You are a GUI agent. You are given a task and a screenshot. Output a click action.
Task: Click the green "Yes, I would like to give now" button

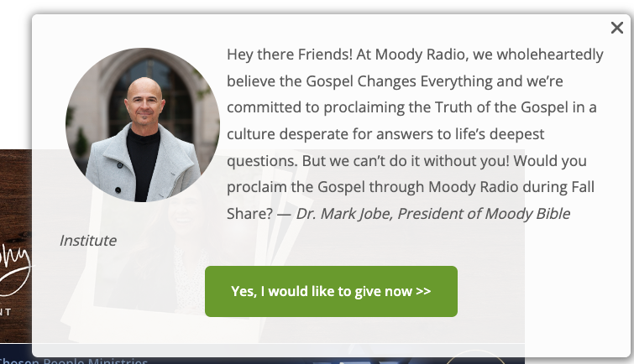pyautogui.click(x=331, y=291)
